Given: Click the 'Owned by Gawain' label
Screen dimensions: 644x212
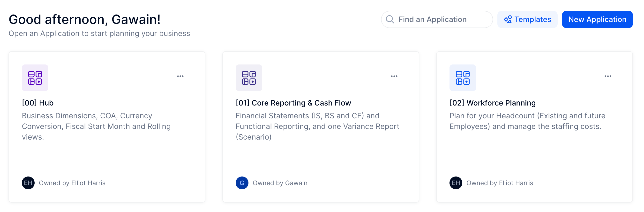Looking at the screenshot, I should [x=280, y=183].
